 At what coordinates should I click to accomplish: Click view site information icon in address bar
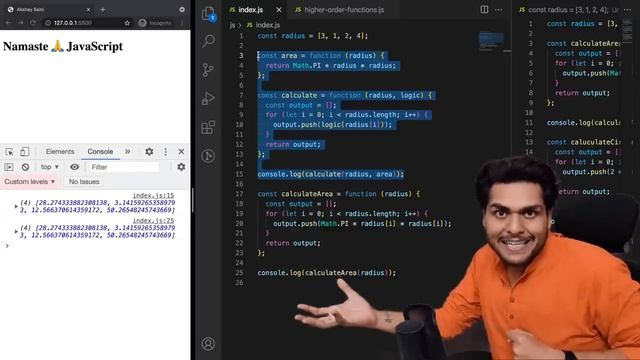tap(48, 23)
